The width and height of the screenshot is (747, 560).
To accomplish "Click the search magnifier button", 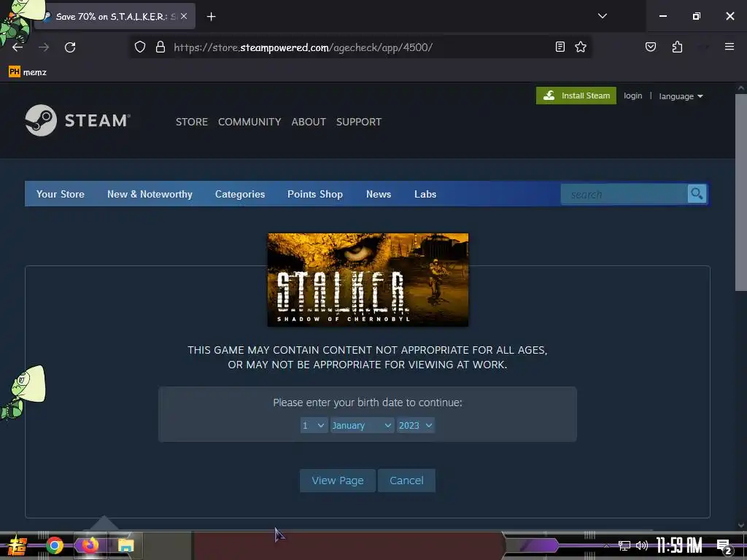I will (x=697, y=194).
